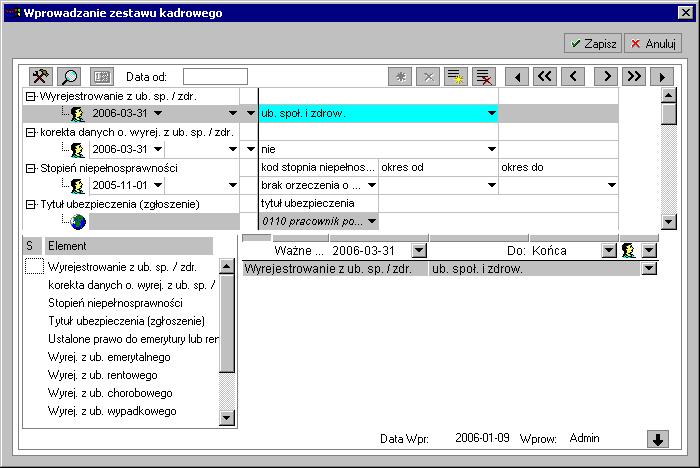Click globe icon under Tytuł ubezpieczenia
Screen dimensions: 700x468
click(78, 221)
